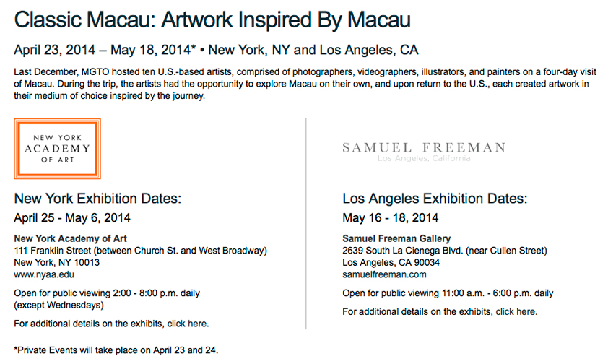
Task: Click the bold "Samuel Freeman Gallery" name
Action: click(x=396, y=239)
